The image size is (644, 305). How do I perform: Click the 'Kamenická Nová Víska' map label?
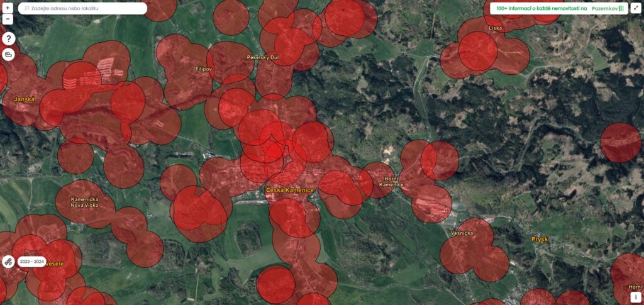coord(84,202)
